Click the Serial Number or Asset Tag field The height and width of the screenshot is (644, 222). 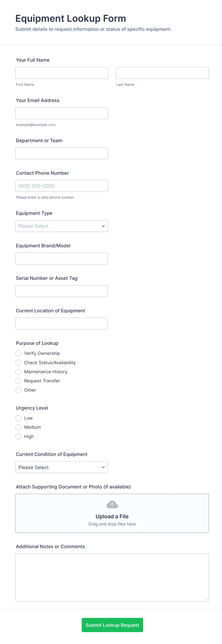pyautogui.click(x=61, y=291)
